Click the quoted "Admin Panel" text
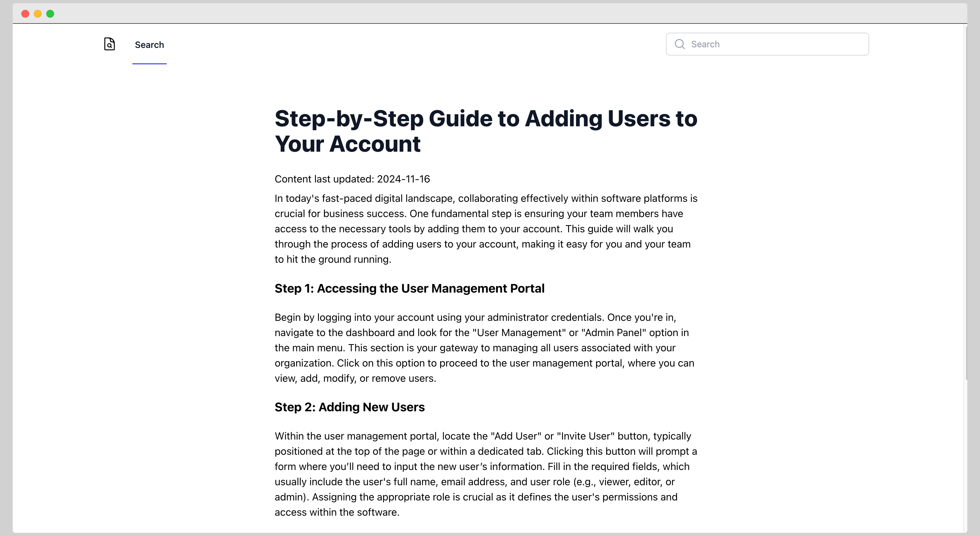This screenshot has height=536, width=980. coord(614,333)
